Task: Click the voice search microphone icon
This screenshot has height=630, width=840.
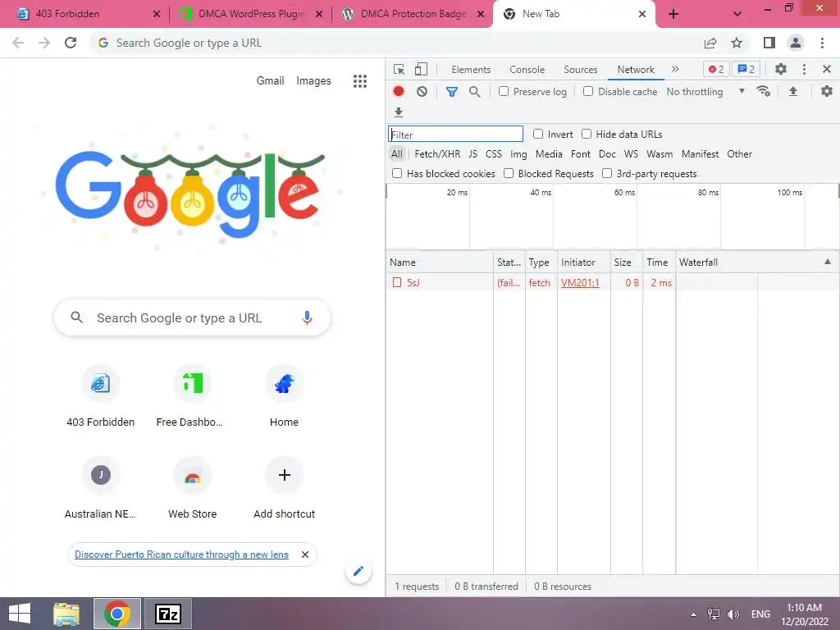Action: coord(307,317)
